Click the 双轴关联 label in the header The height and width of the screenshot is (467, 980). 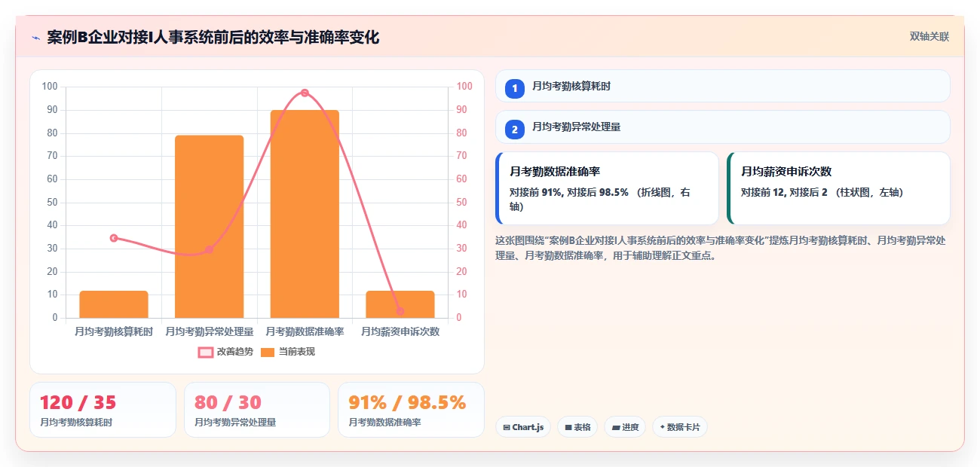point(929,37)
